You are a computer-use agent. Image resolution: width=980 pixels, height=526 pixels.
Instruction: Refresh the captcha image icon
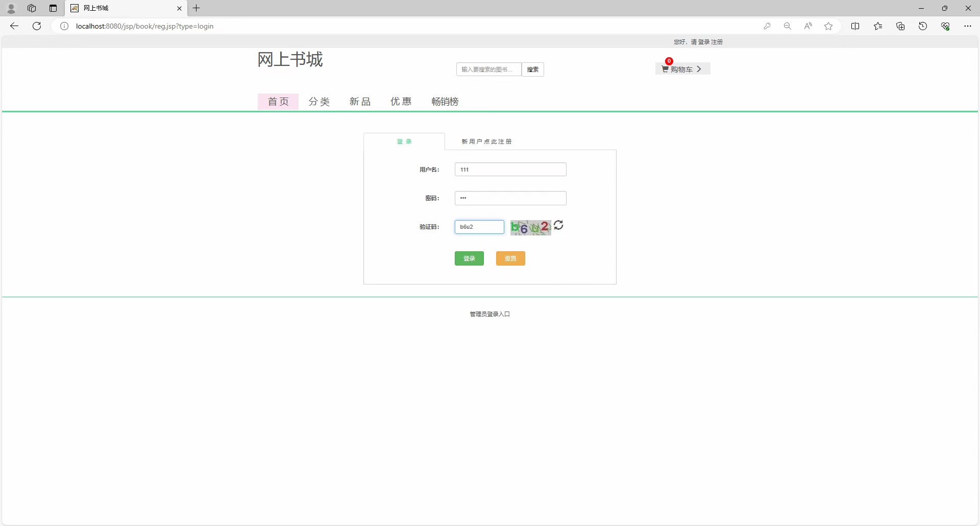(x=558, y=225)
